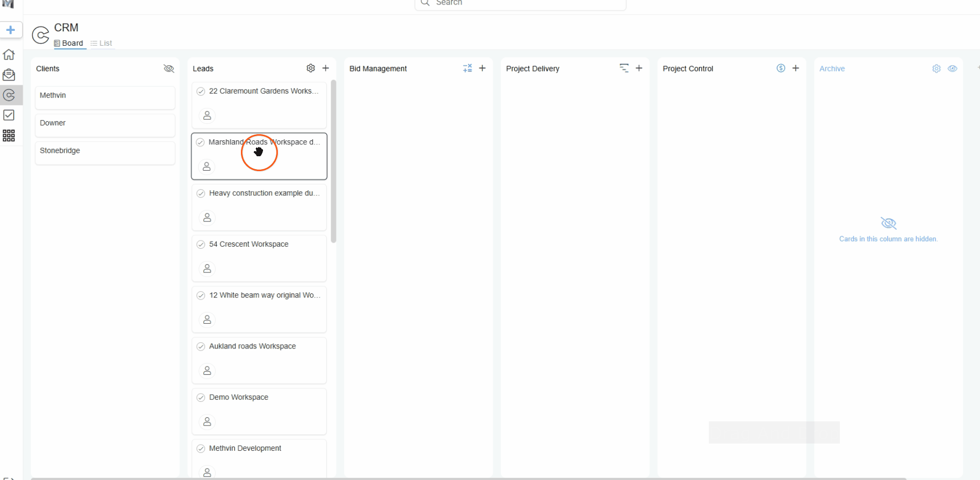
Task: Click the Home icon in left sidebar
Action: (9, 54)
